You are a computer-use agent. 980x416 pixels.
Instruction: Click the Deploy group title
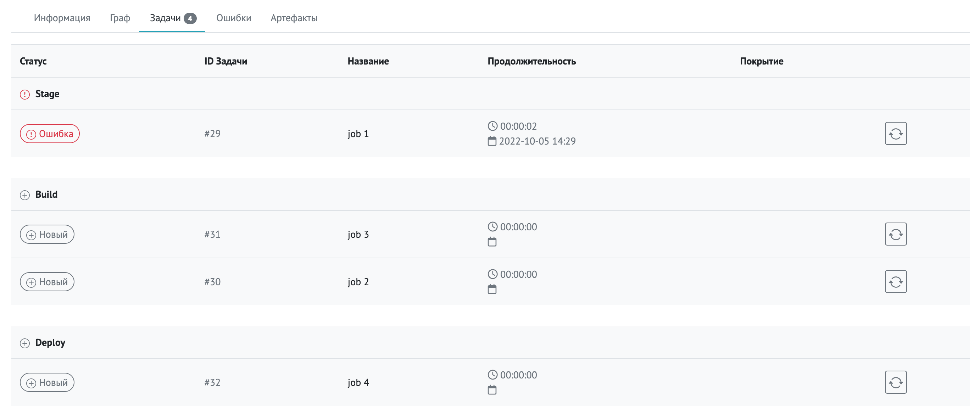pos(50,343)
